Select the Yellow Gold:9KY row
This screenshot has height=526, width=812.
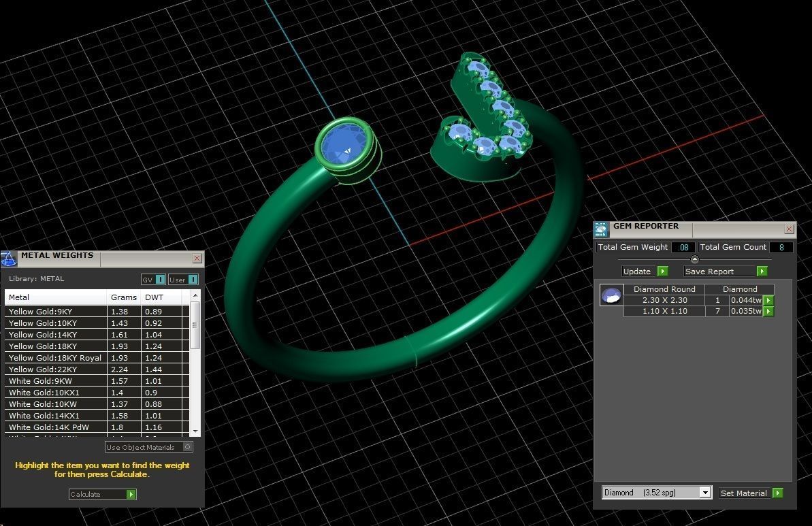click(97, 312)
